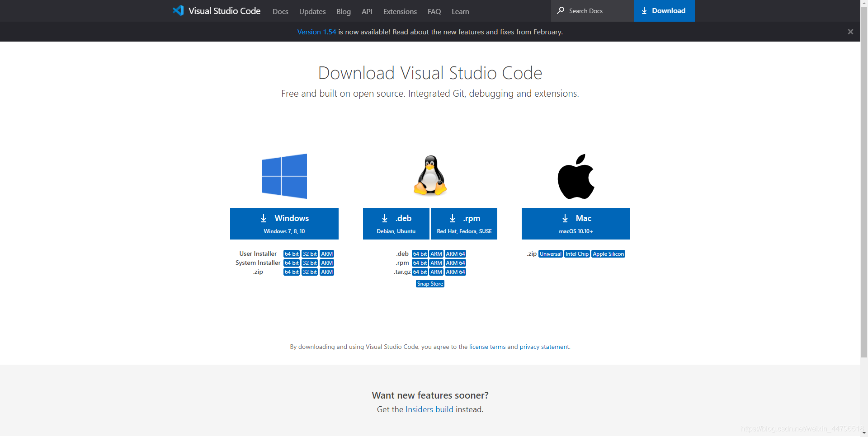This screenshot has width=868, height=437.
Task: Download Mac .zip Universal
Action: pyautogui.click(x=551, y=254)
